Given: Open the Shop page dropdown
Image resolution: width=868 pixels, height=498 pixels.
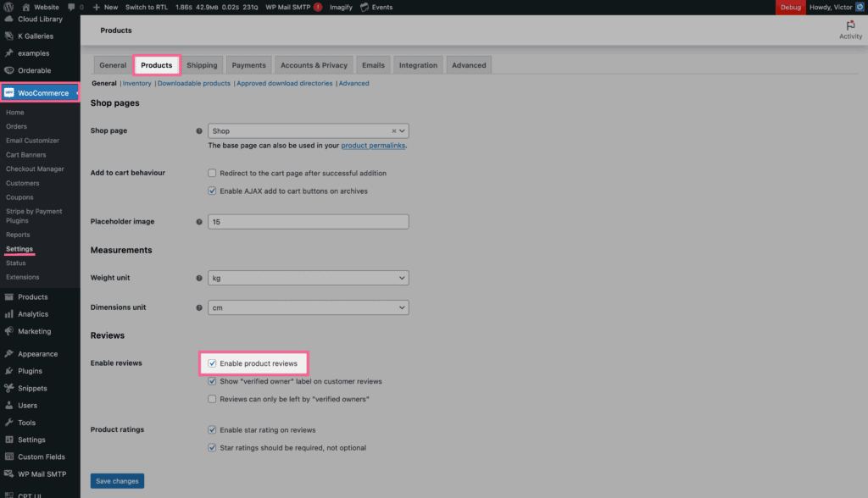Looking at the screenshot, I should click(x=309, y=131).
